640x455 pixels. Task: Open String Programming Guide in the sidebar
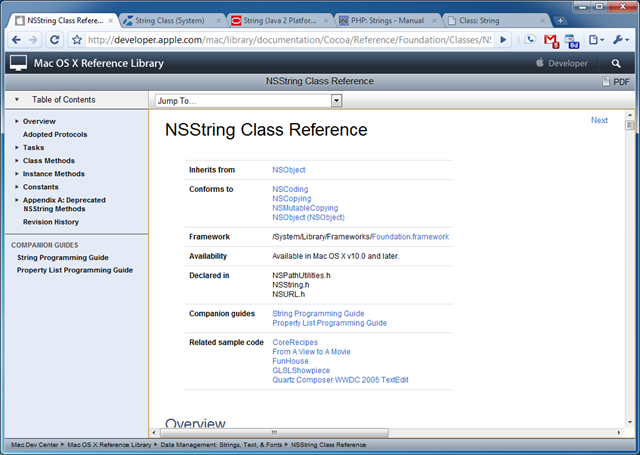tap(63, 257)
